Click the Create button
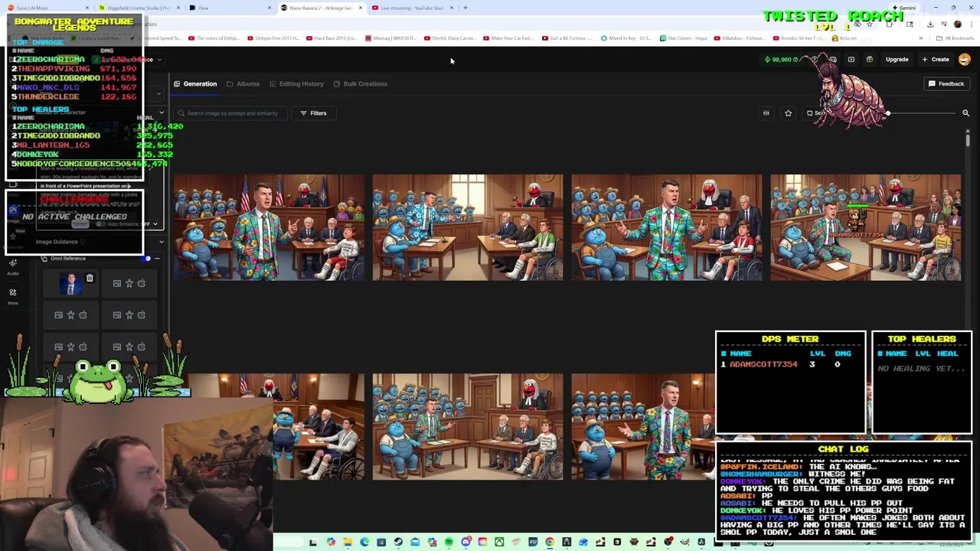This screenshot has width=980, height=551. coord(936,59)
